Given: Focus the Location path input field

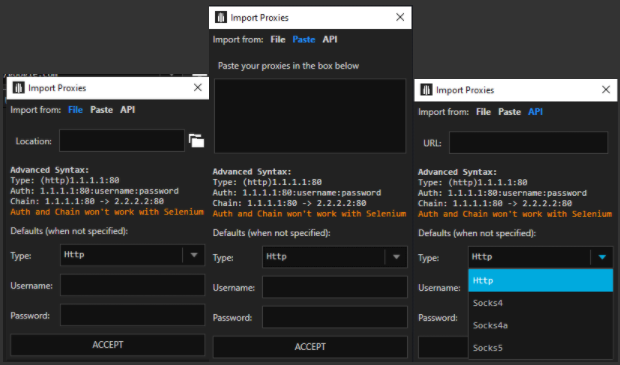Looking at the screenshot, I should [x=122, y=140].
